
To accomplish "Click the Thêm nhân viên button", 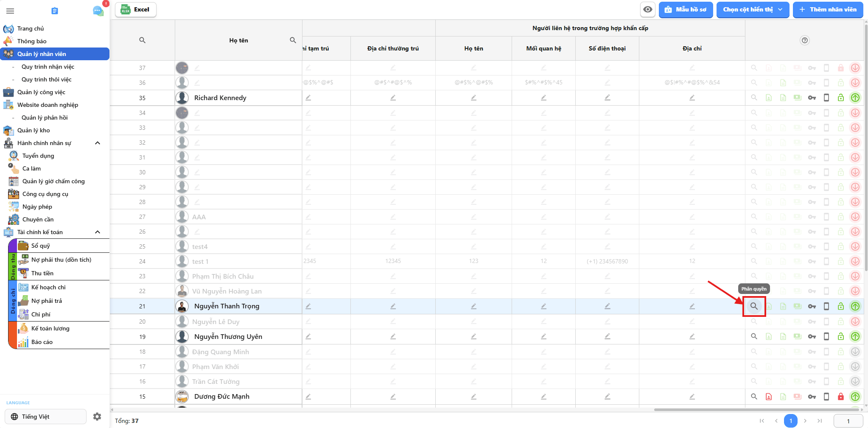I will click(x=828, y=10).
